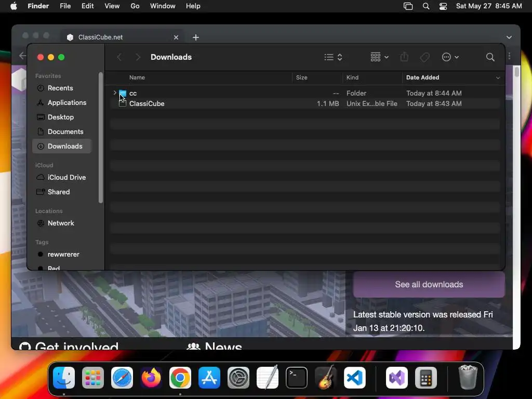Open Network in Finder sidebar
Viewport: 532px width, 399px height.
(61, 223)
